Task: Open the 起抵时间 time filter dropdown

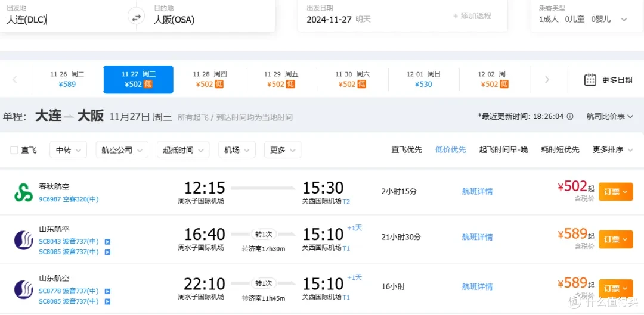Action: click(183, 149)
